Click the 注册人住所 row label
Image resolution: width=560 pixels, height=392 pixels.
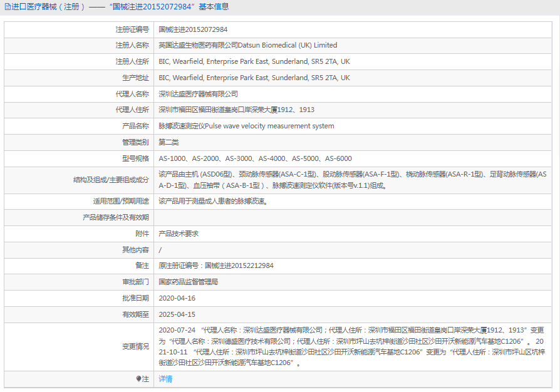click(132, 61)
